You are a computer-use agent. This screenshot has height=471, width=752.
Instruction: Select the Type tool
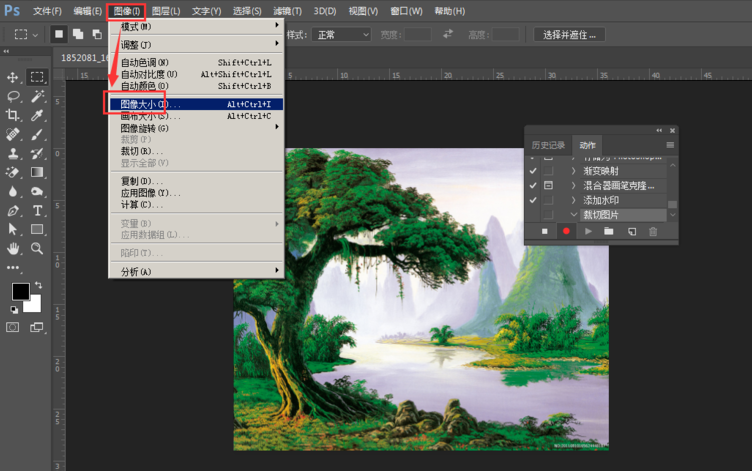[37, 211]
